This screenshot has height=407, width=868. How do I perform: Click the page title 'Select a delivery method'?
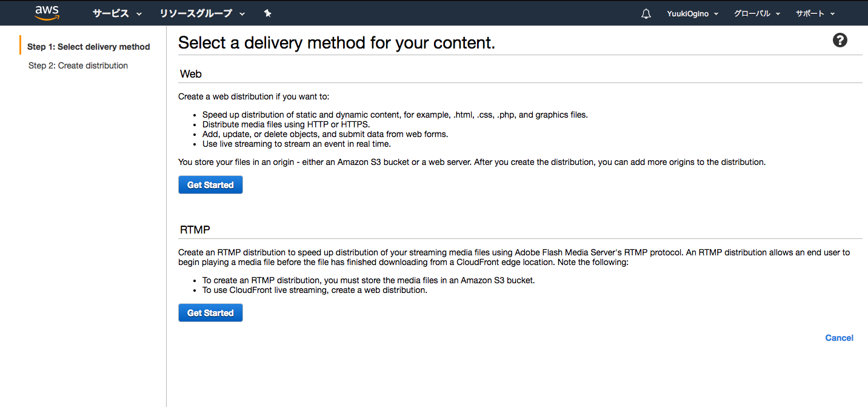tap(336, 43)
